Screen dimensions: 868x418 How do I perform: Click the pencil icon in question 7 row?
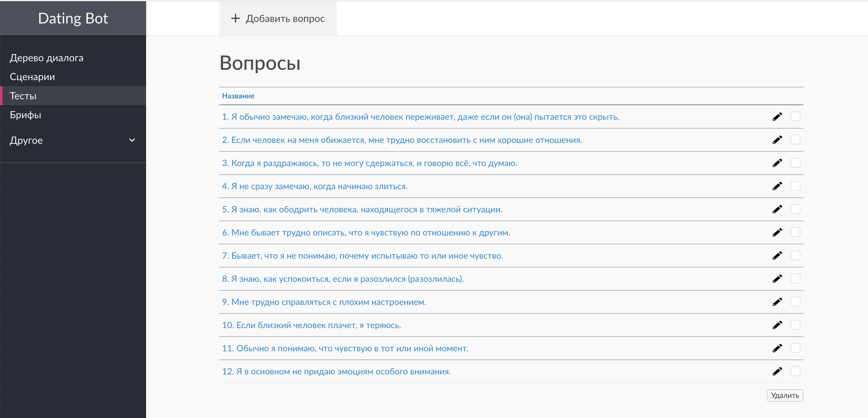pyautogui.click(x=777, y=256)
